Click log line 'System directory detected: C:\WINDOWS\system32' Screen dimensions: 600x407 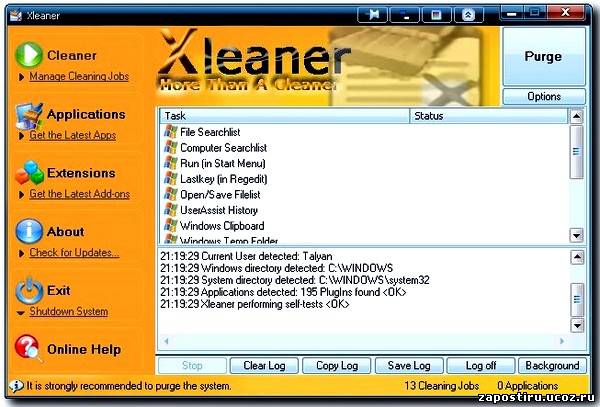[295, 280]
